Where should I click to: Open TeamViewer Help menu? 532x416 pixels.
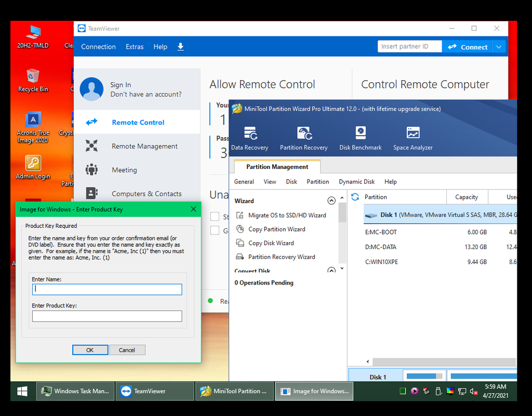(160, 47)
